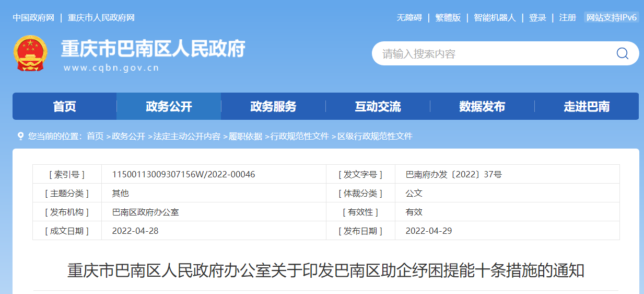Switch to 繁體版 traditional Chinese
This screenshot has height=294, width=644.
pyautogui.click(x=448, y=18)
